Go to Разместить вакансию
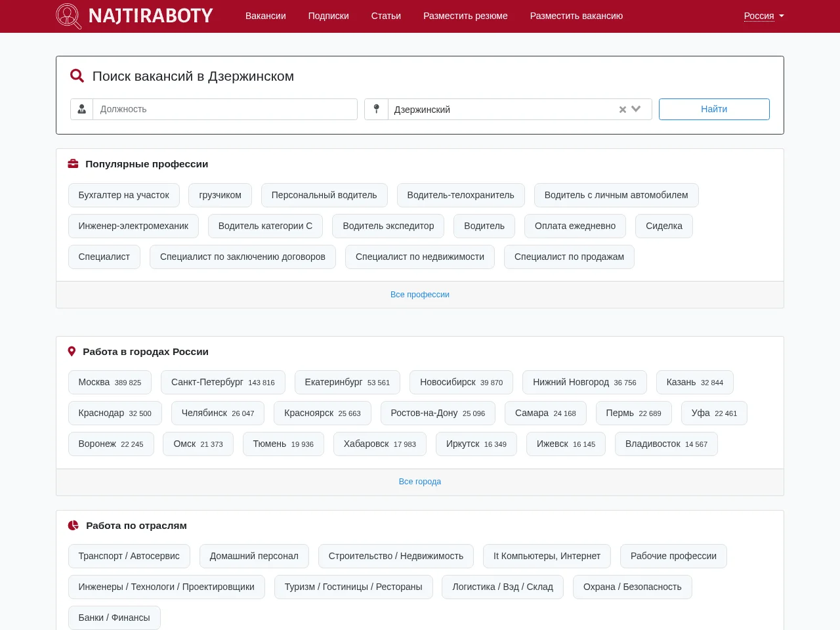 point(576,16)
